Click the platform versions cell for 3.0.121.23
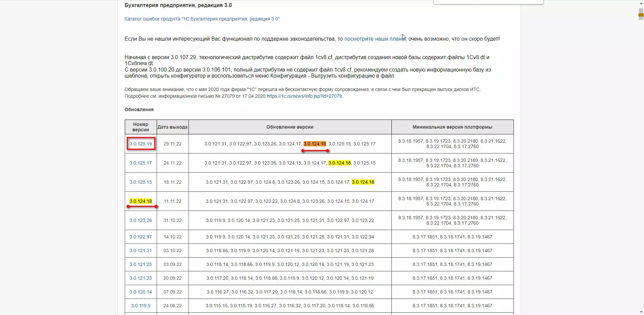 pos(452,278)
